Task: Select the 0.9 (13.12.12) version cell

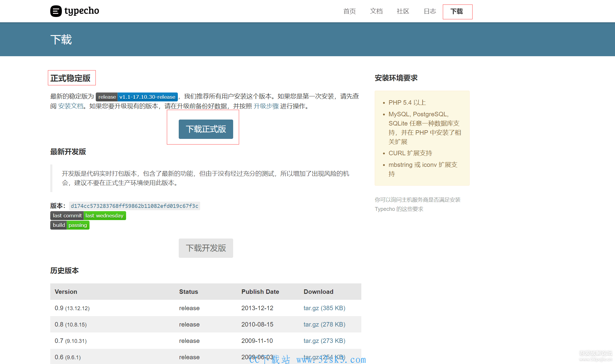Action: click(72, 308)
